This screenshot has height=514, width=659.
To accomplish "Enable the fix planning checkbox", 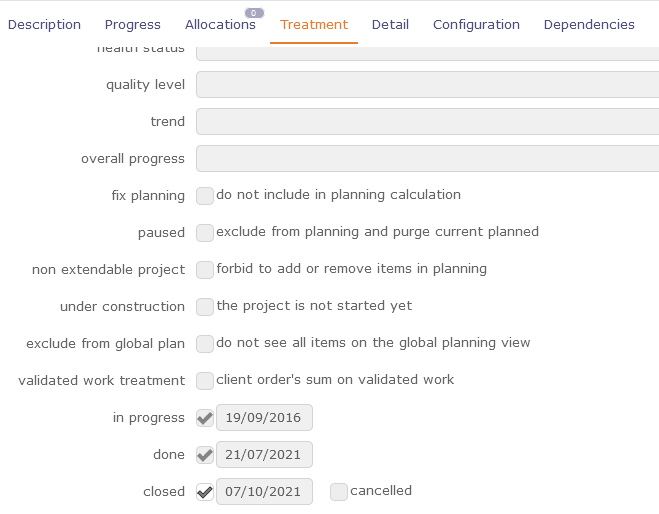I will pyautogui.click(x=205, y=196).
